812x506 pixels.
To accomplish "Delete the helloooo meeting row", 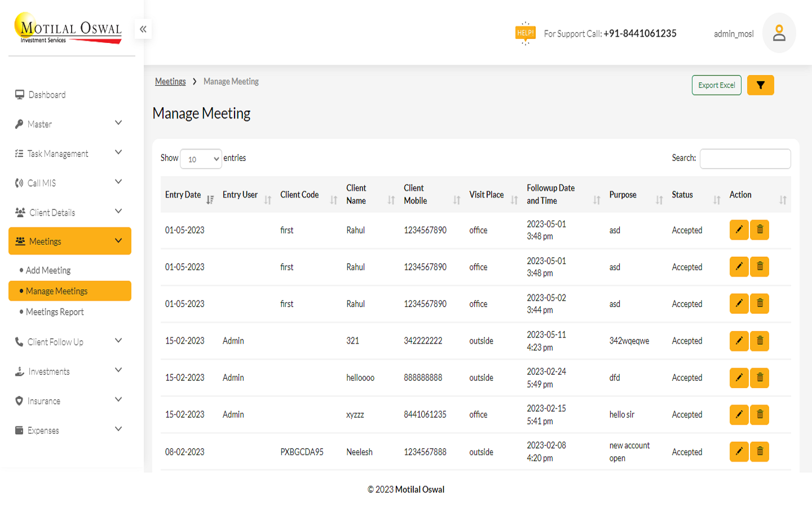I will 760,377.
